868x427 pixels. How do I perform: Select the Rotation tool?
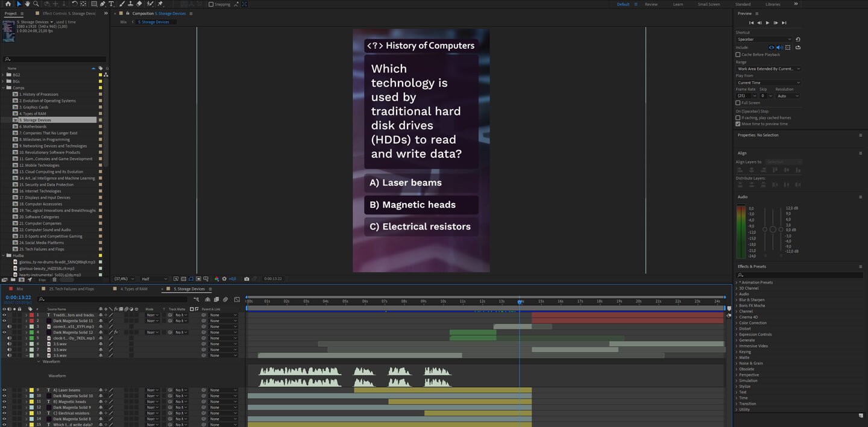[75, 4]
